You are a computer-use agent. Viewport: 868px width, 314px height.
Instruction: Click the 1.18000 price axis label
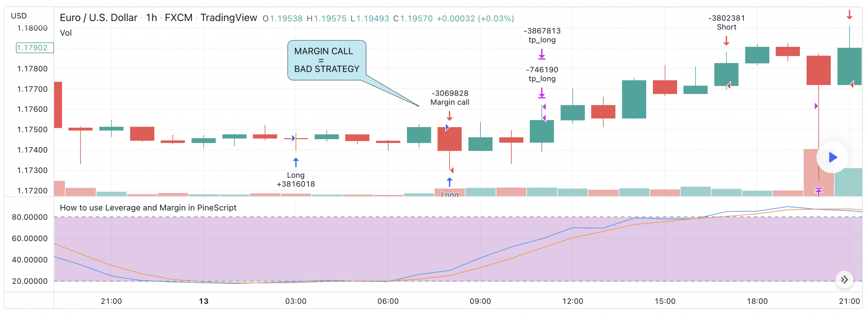pyautogui.click(x=32, y=28)
